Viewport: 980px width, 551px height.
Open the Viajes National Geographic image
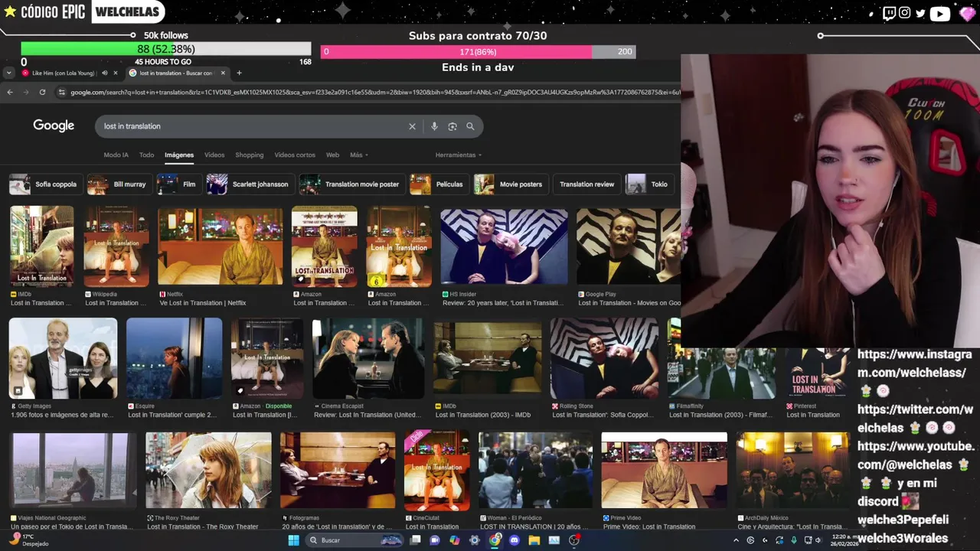(x=73, y=471)
